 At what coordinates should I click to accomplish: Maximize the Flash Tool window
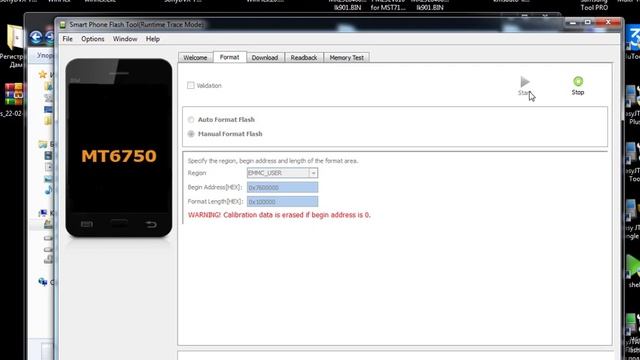[588, 22]
